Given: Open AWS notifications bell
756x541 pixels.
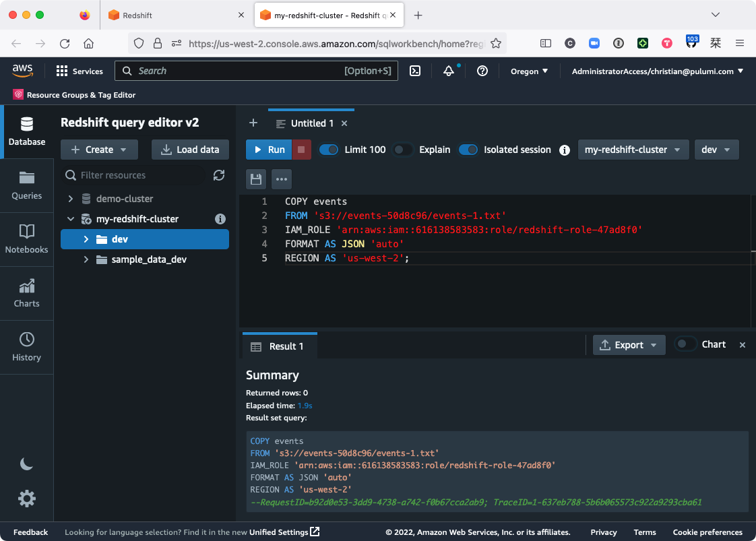Looking at the screenshot, I should point(449,71).
